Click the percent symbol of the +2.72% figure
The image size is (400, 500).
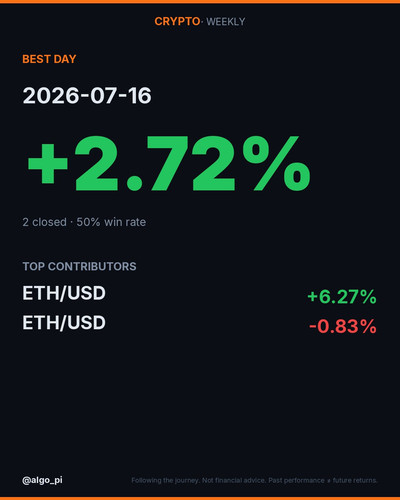tap(277, 163)
